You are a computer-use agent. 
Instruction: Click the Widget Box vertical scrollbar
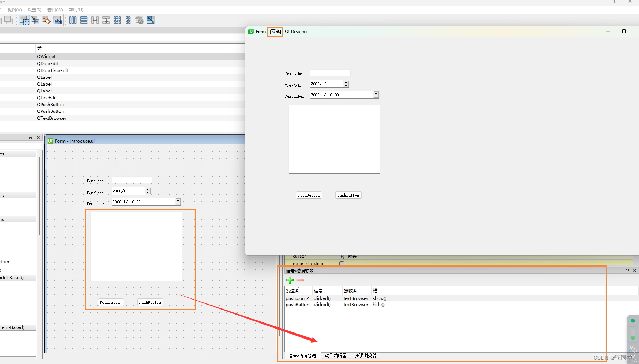click(x=39, y=195)
